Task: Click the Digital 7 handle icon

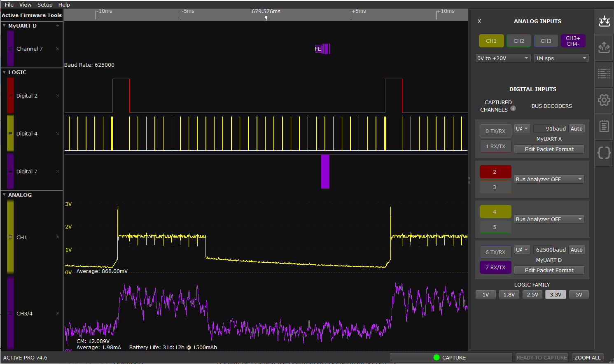Action: [x=10, y=171]
